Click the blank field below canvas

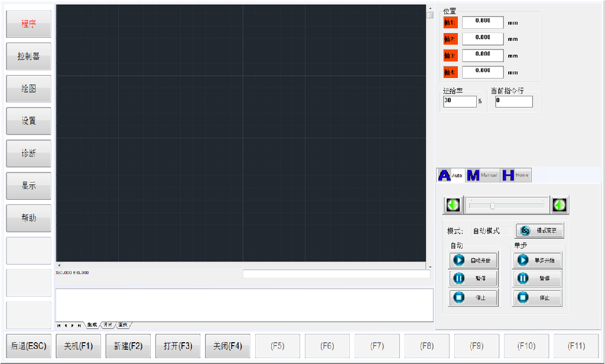336,274
